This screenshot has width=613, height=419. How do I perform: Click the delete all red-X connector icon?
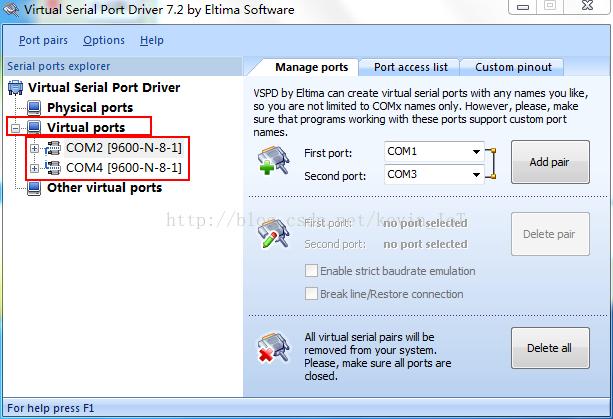tap(273, 348)
